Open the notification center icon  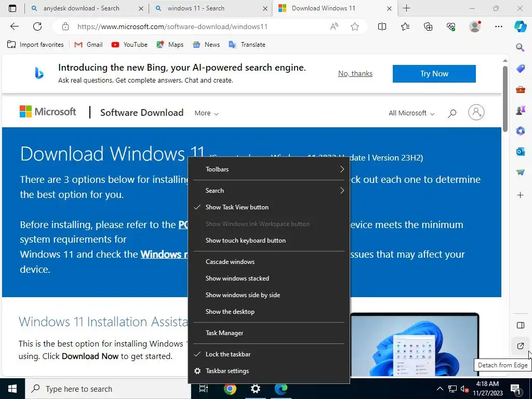[516, 389]
